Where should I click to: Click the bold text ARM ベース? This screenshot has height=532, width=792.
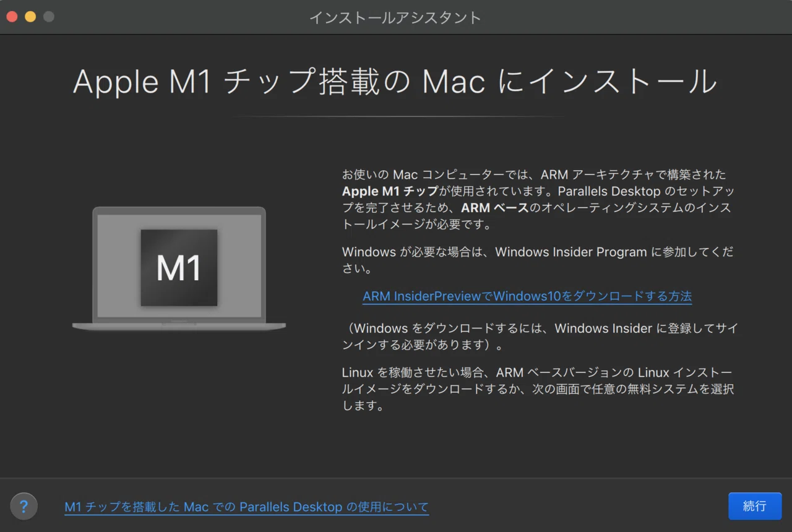[495, 208]
